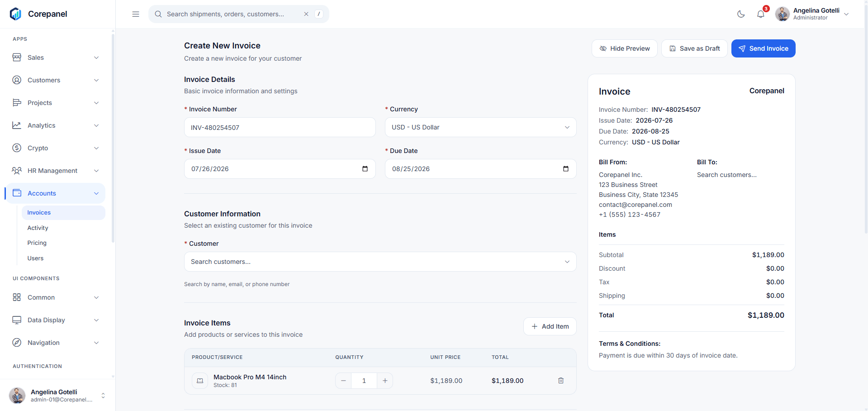Increase quantity with plus button

[385, 381]
